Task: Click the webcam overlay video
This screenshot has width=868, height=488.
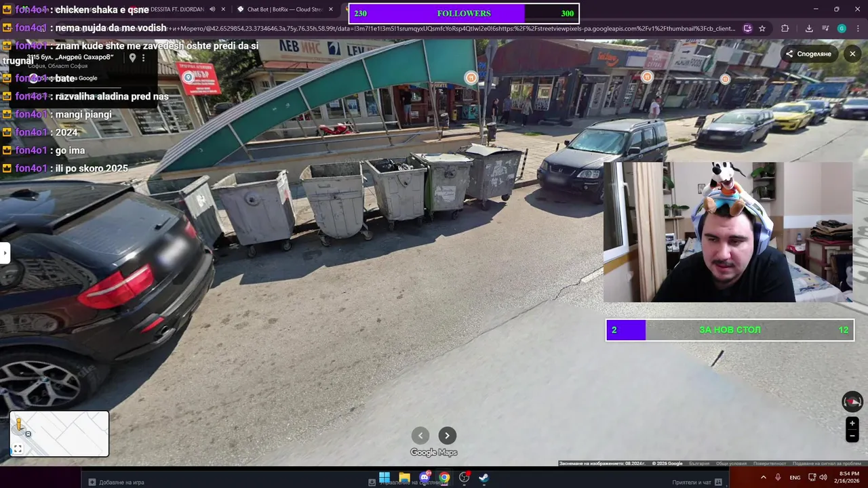Action: 728,232
